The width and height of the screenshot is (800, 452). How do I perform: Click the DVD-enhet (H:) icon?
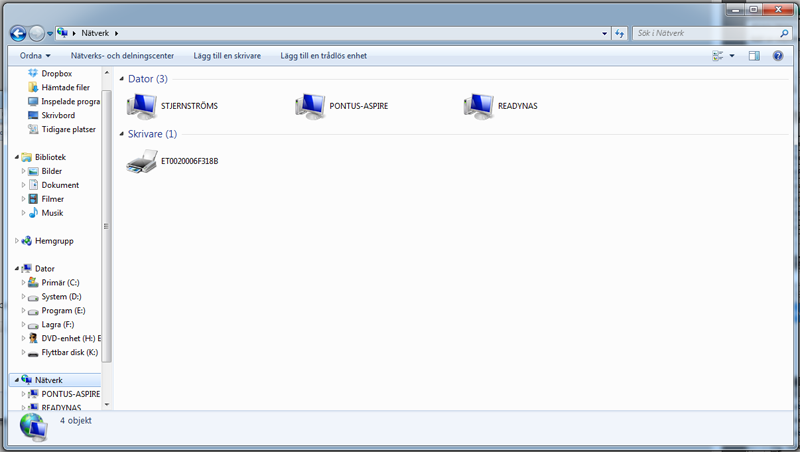(33, 338)
